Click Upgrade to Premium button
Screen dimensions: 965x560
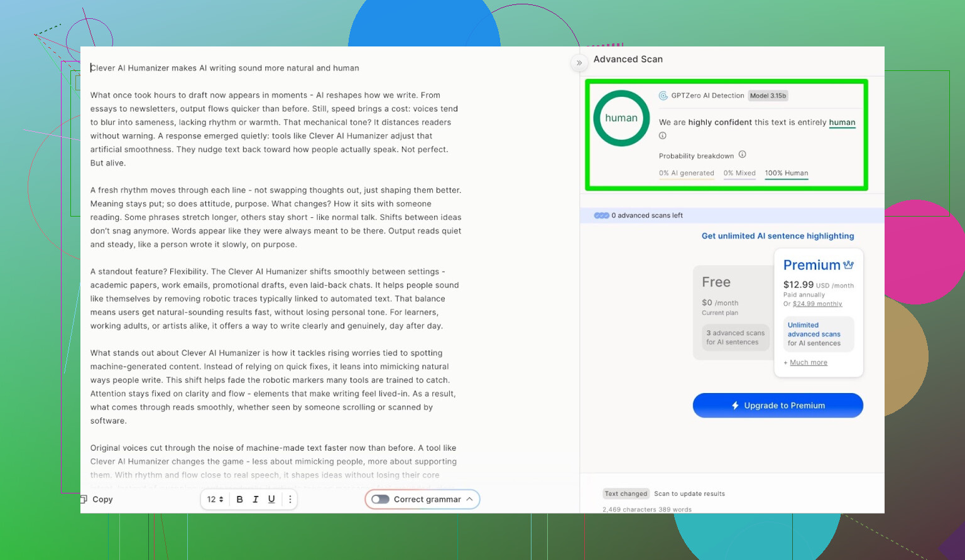tap(777, 406)
